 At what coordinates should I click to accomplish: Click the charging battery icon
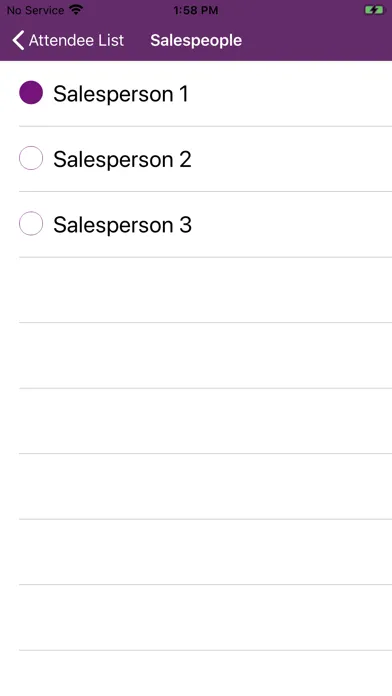[x=373, y=10]
